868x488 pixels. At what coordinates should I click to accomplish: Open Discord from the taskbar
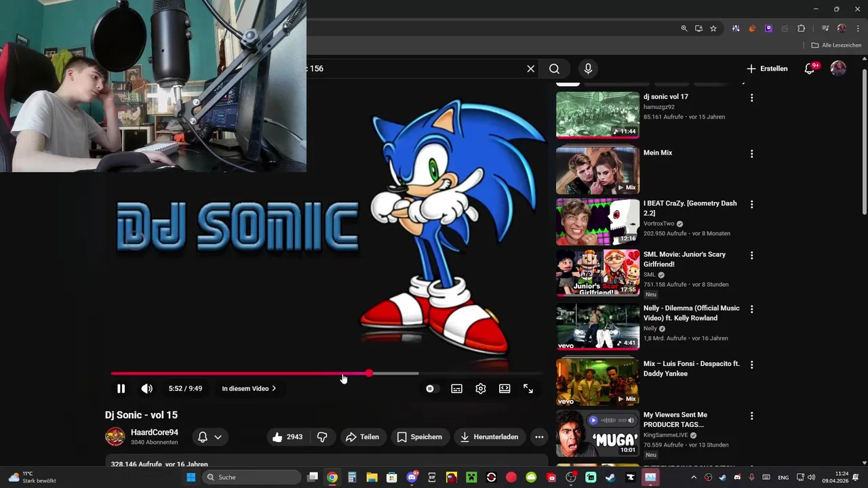tap(412, 477)
